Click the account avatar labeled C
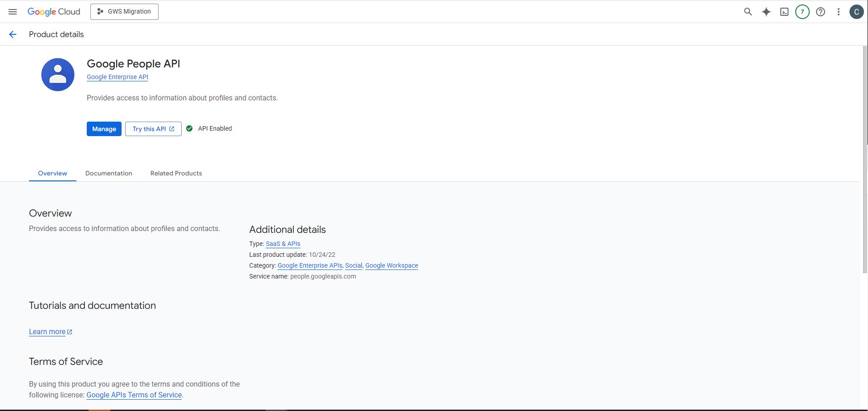 pos(856,12)
